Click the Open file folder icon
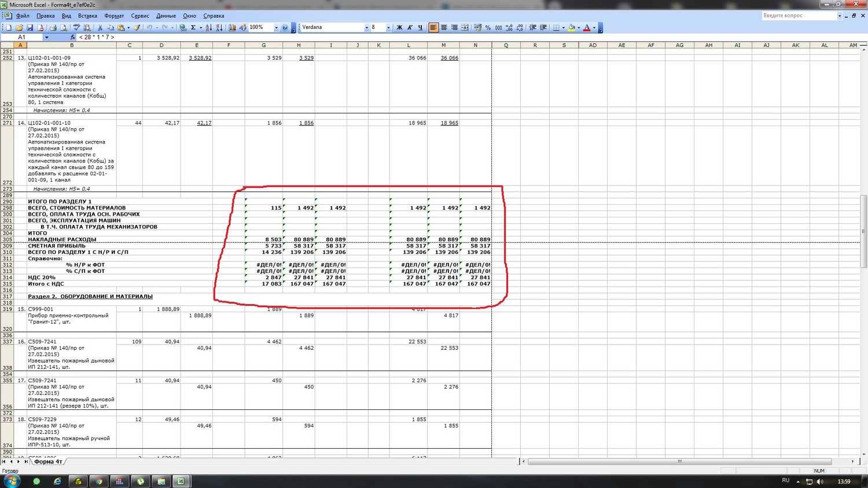 [19, 27]
